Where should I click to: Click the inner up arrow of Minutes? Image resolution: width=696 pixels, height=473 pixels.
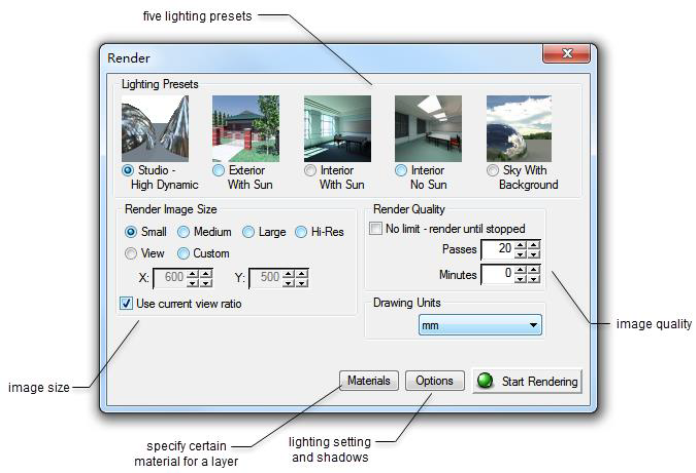[521, 269]
